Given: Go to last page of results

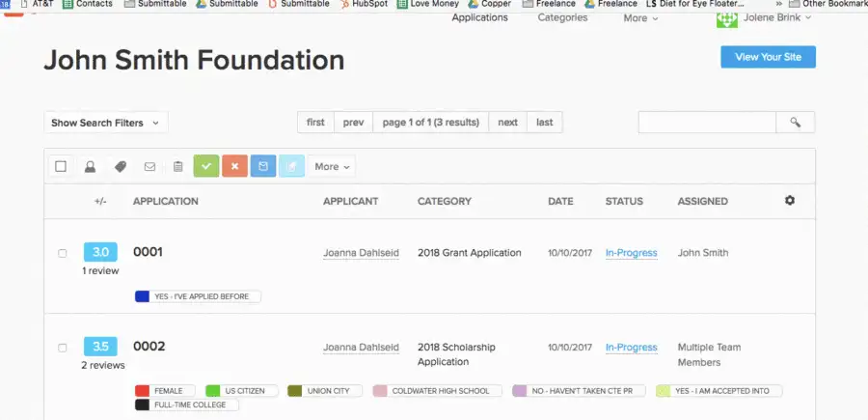Looking at the screenshot, I should pos(545,123).
